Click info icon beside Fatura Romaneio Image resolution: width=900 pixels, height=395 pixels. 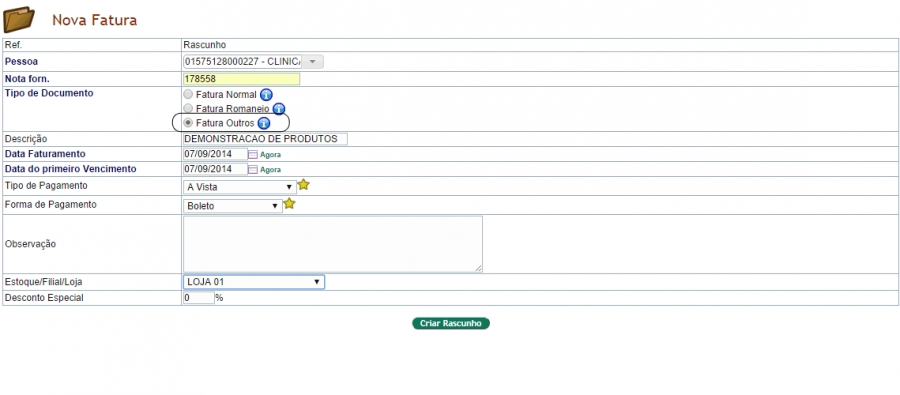[279, 109]
